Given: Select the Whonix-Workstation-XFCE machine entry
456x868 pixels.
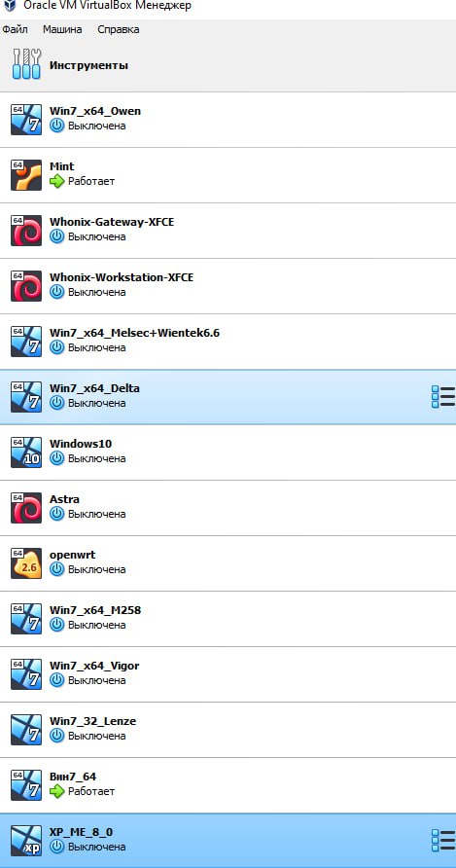Looking at the screenshot, I should [228, 286].
